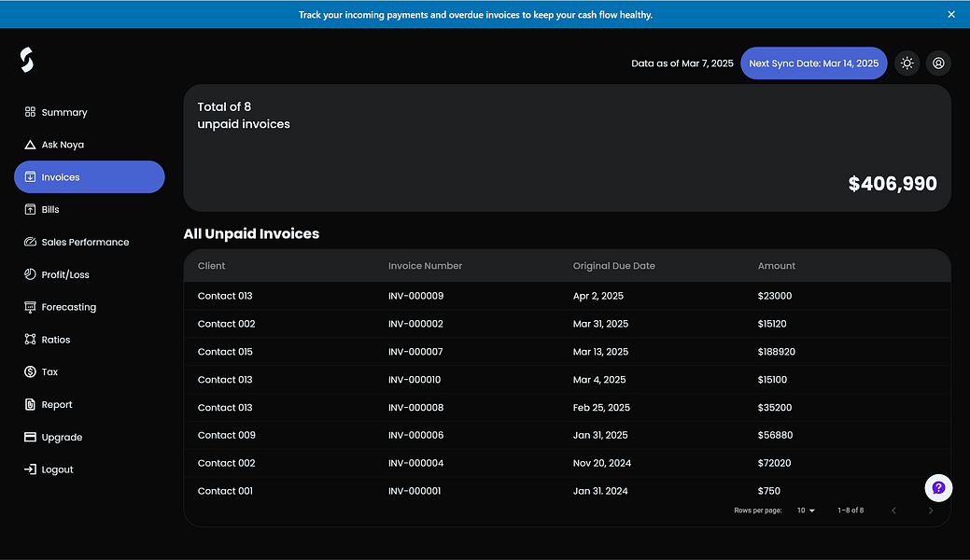This screenshot has width=970, height=560.
Task: Open Sales Performance gauge icon
Action: [30, 242]
